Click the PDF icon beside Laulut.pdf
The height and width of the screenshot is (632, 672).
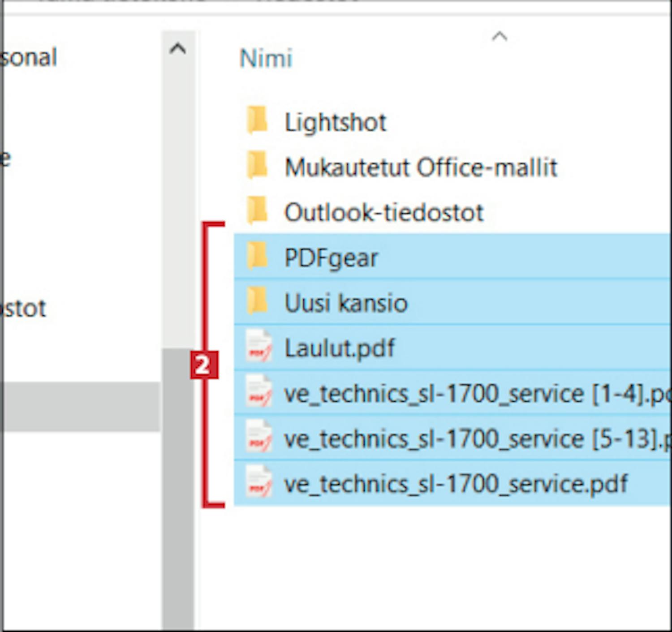[258, 347]
